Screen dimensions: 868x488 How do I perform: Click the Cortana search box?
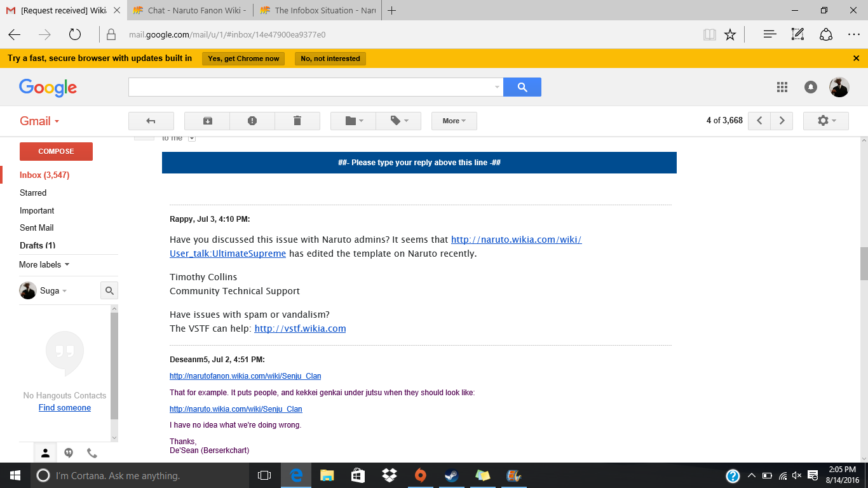click(x=139, y=475)
